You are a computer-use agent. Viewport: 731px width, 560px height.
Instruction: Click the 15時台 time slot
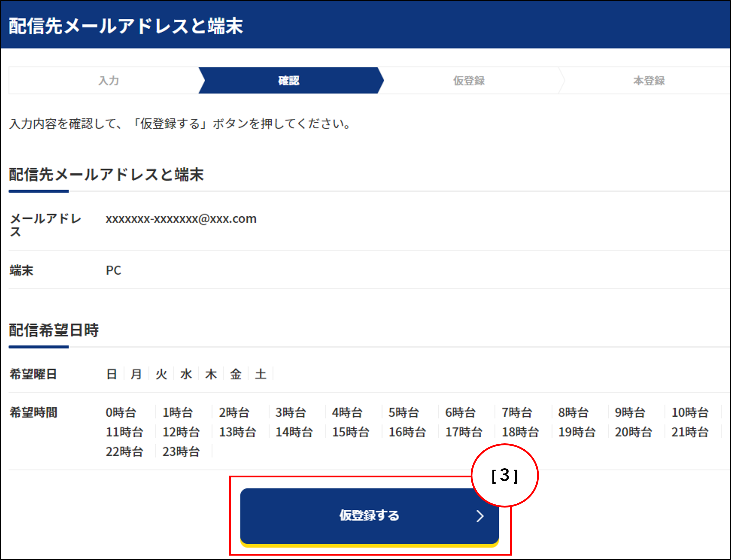pyautogui.click(x=351, y=432)
